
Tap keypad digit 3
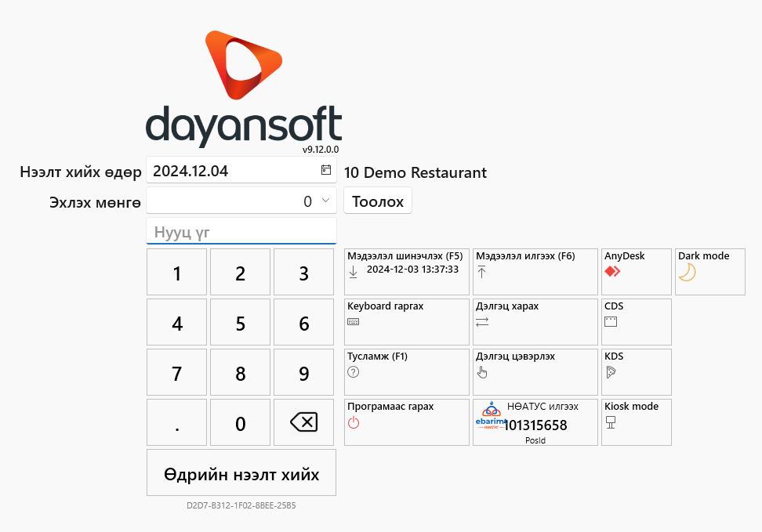pyautogui.click(x=303, y=272)
